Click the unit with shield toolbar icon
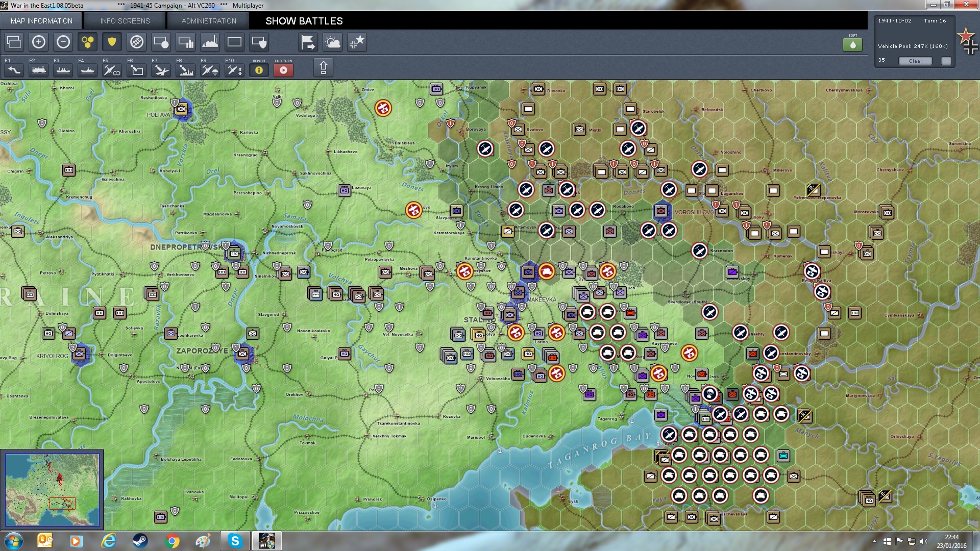Viewport: 980px width, 551px height. pos(259,42)
